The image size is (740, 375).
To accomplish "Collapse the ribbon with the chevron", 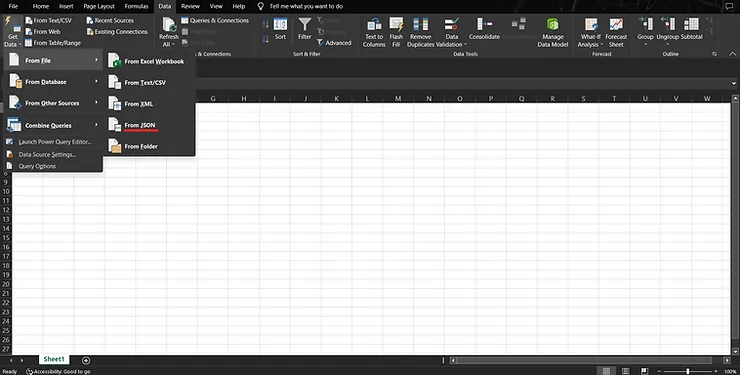I will pos(732,54).
